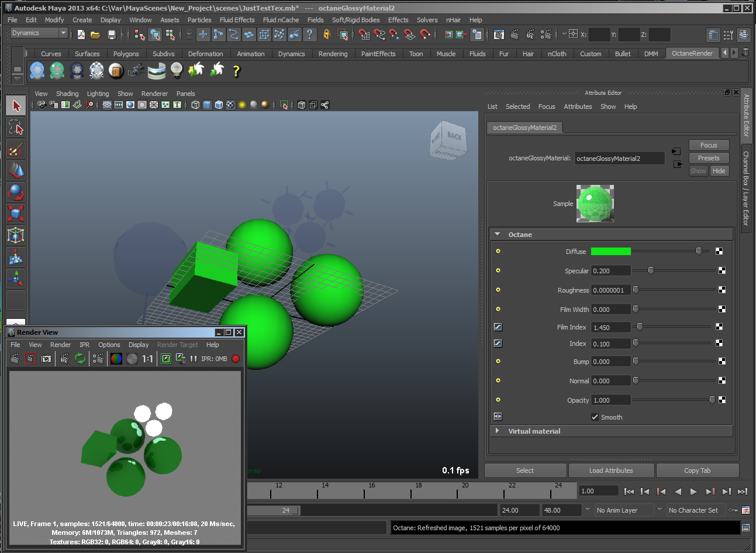756x553 pixels.
Task: Display RGB channels in Render View
Action: 116,359
